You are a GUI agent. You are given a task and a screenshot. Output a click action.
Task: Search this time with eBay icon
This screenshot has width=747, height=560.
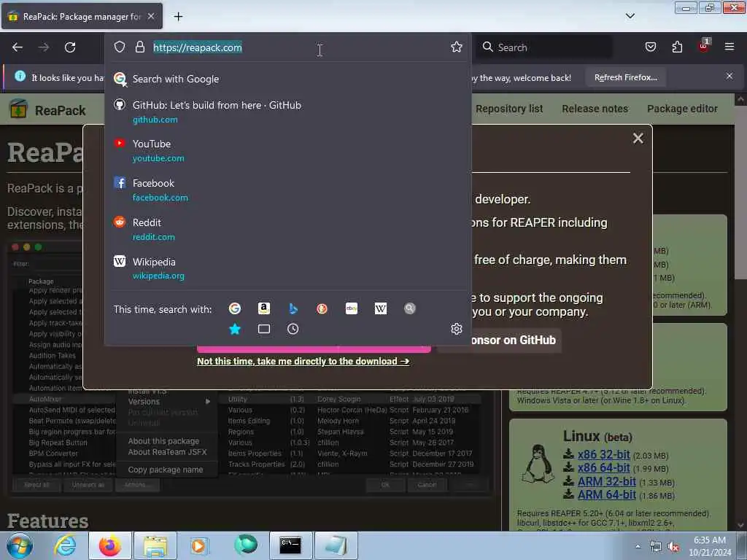pyautogui.click(x=352, y=308)
